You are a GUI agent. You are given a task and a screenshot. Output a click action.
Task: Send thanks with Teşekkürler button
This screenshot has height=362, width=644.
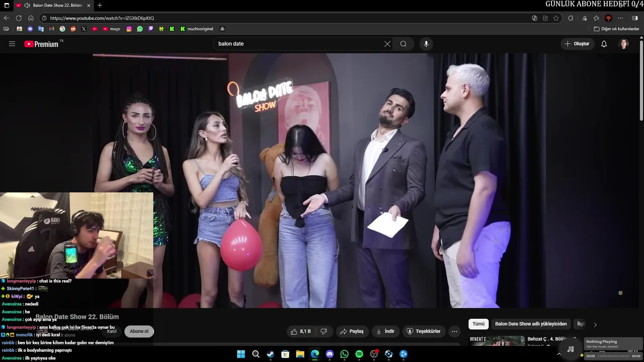424,331
